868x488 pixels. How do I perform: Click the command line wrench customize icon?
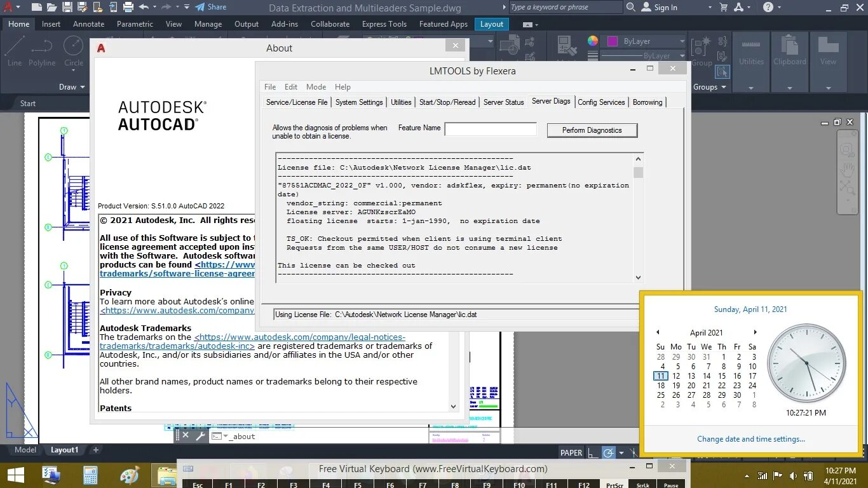click(200, 436)
